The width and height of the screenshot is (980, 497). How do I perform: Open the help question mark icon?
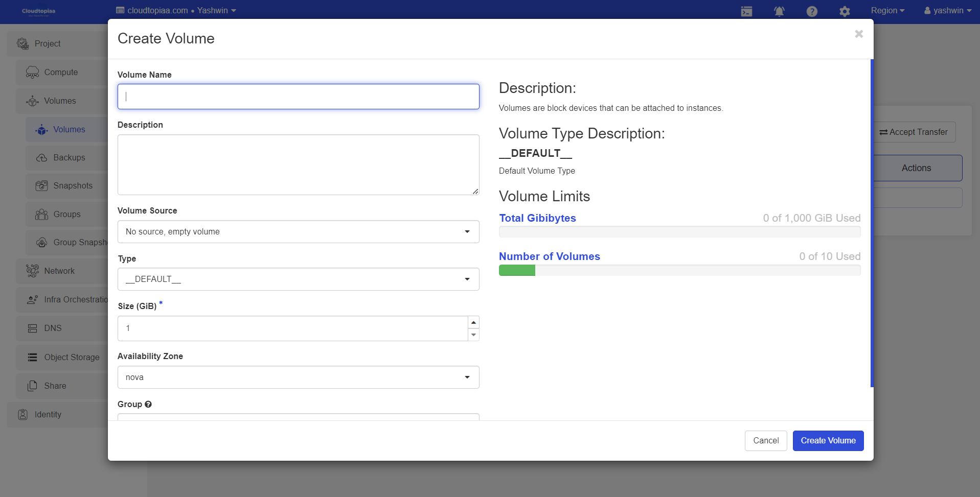coord(811,11)
